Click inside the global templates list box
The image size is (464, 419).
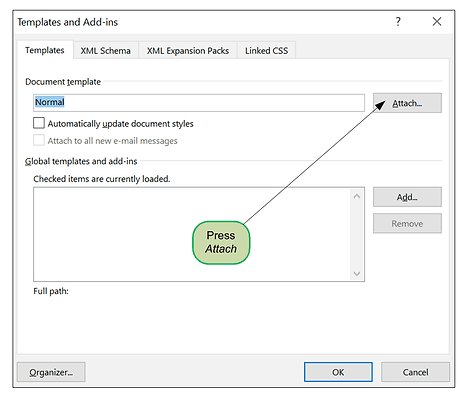click(x=192, y=234)
